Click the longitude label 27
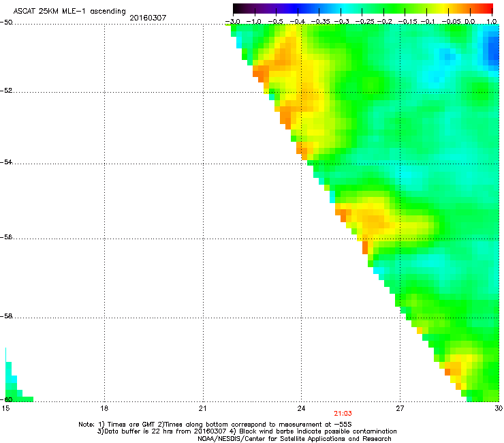The image size is (504, 443). coord(400,408)
